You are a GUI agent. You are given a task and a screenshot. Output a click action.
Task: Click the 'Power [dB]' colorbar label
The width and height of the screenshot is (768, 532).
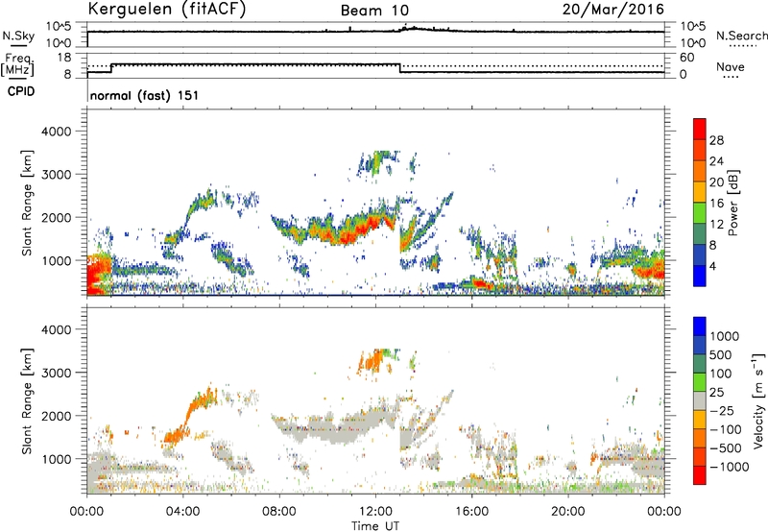[x=733, y=203]
